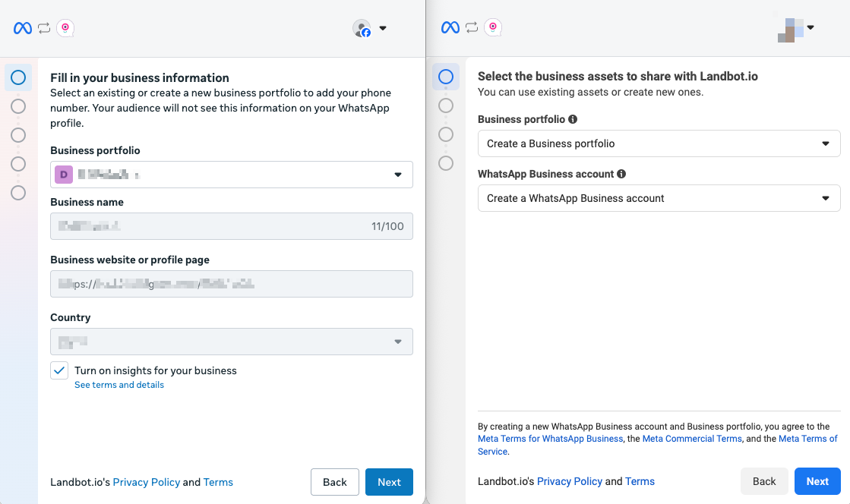Open the left panel Business portfolio dropdown
This screenshot has width=850, height=504.
[x=232, y=175]
